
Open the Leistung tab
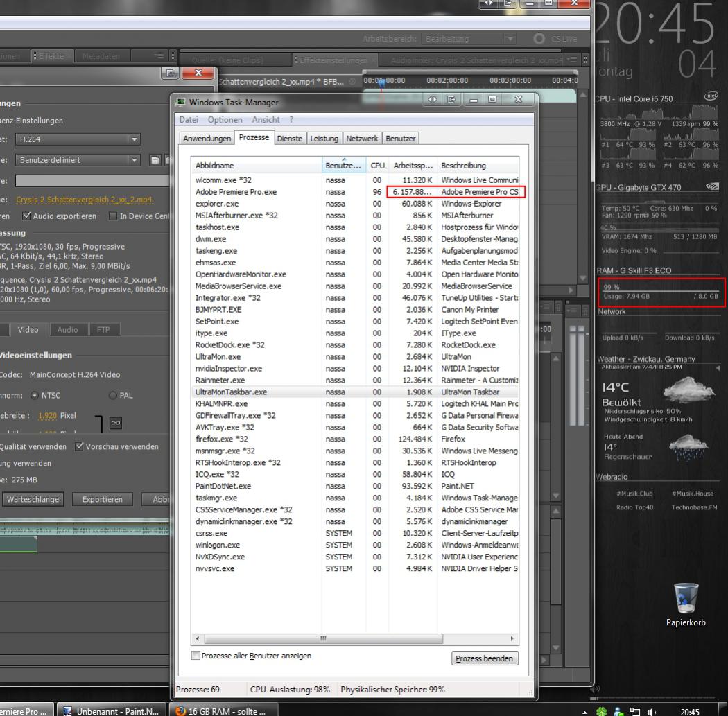click(x=324, y=139)
